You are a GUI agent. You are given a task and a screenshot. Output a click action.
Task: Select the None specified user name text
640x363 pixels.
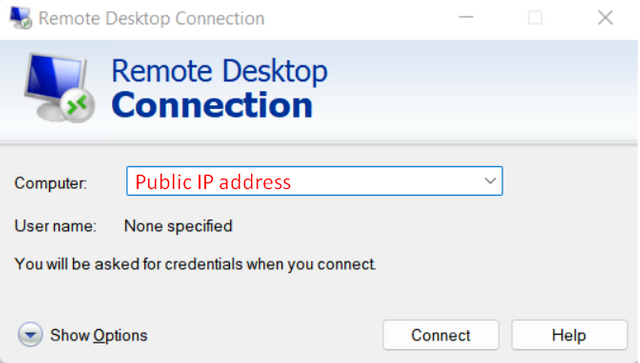178,226
